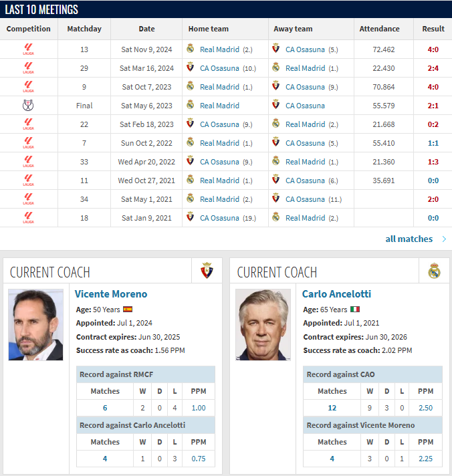Click 12 matches in Record against CAO
The width and height of the screenshot is (452, 476).
pos(332,408)
